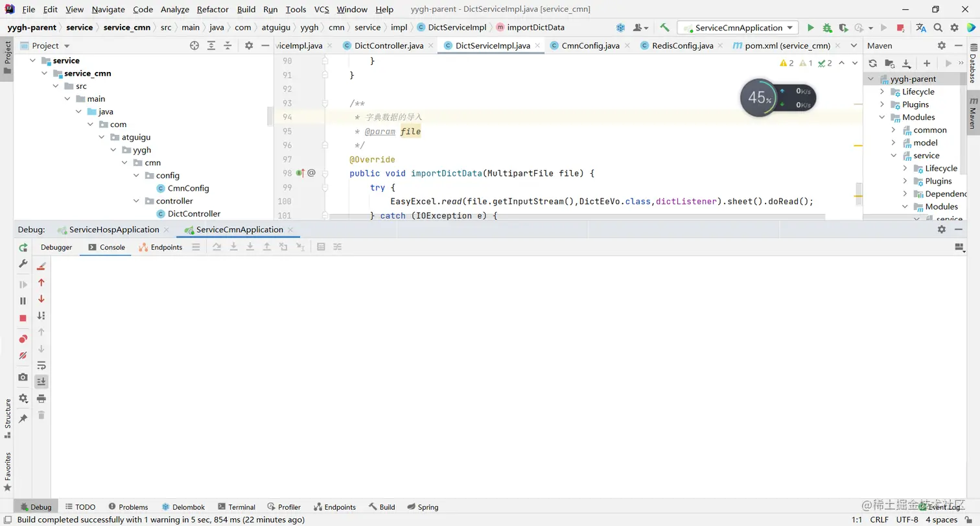
Task: Rerun ServiceCmnApplication in the Debug panel
Action: click(x=23, y=248)
